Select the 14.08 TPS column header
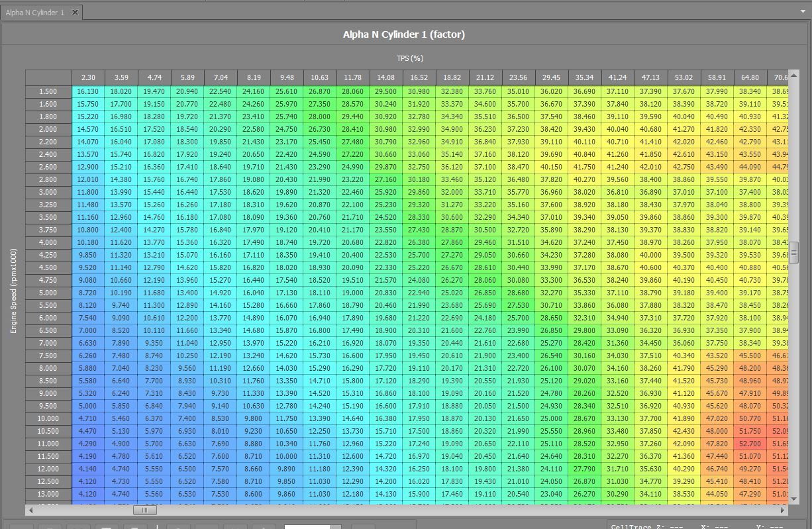Image resolution: width=812 pixels, height=529 pixels. pos(386,78)
